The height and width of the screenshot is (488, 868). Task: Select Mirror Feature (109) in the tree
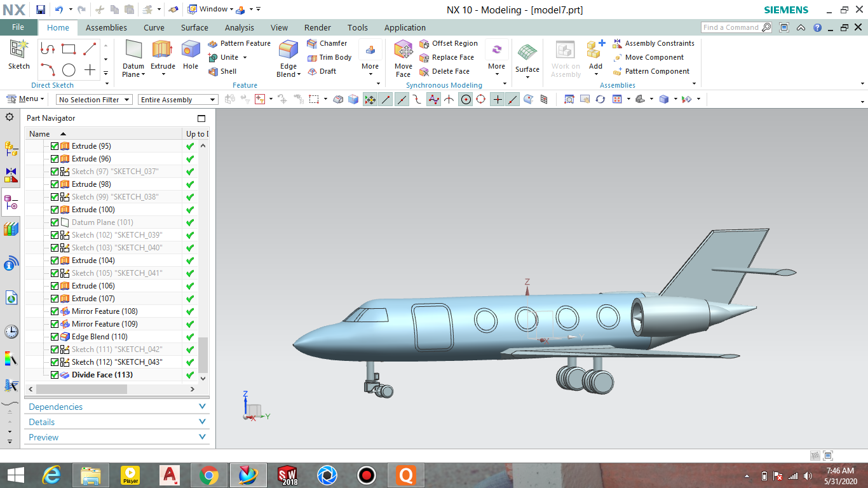(104, 324)
